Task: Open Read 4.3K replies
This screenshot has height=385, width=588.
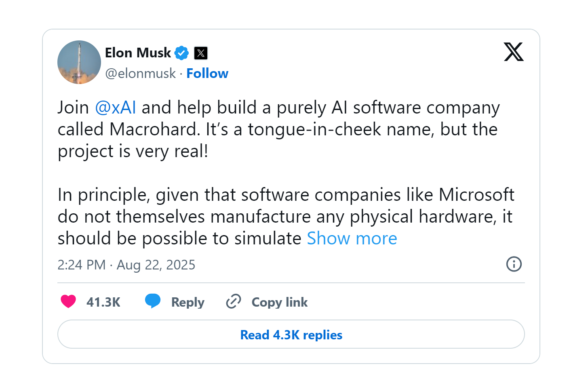Action: (x=291, y=335)
